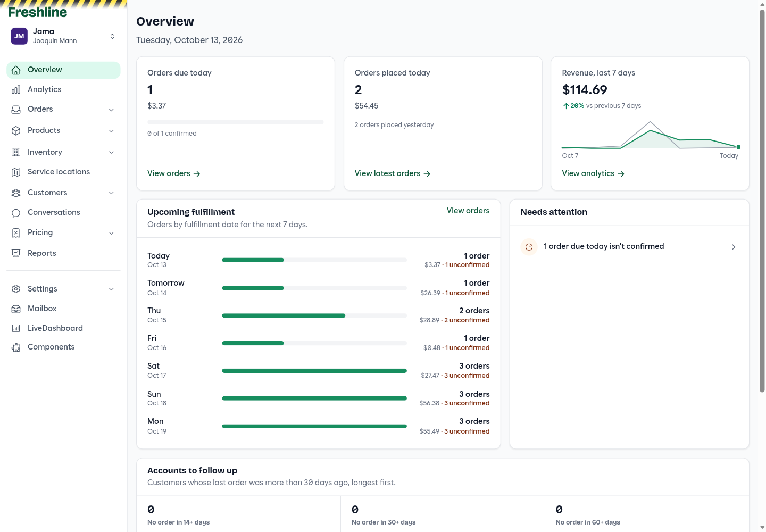Click '$55.49' in the Mon row
Screen dimensions: 766x532
tap(429, 431)
